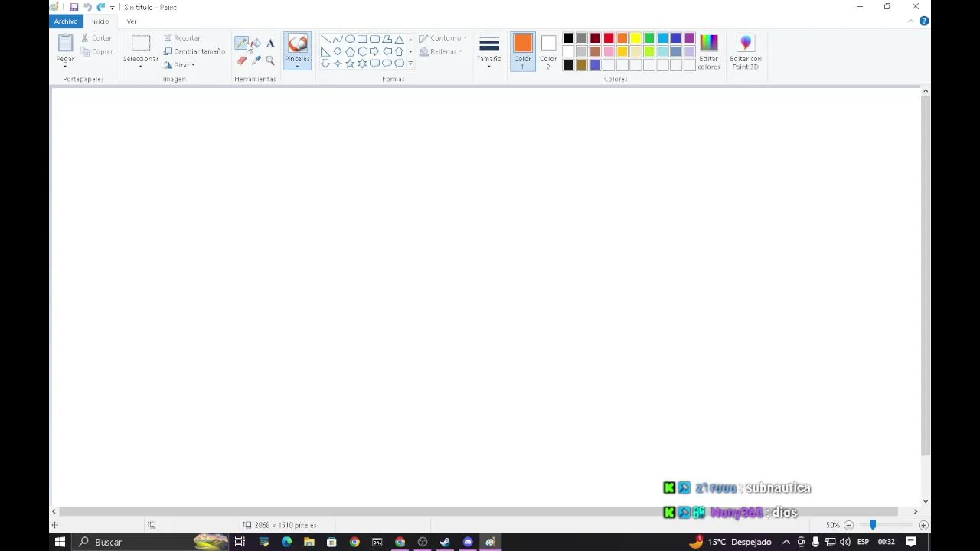Pick the black color swatch in top row
The width and height of the screenshot is (980, 551).
568,38
